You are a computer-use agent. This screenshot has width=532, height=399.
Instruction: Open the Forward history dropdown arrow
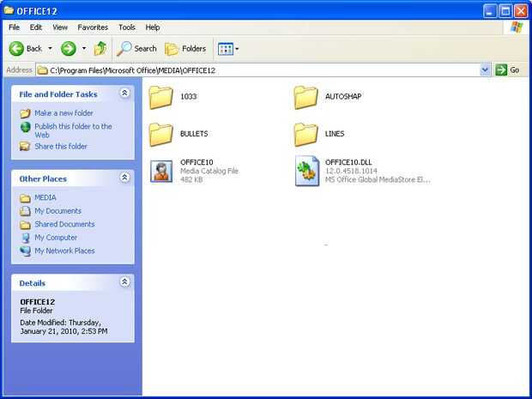coord(84,49)
